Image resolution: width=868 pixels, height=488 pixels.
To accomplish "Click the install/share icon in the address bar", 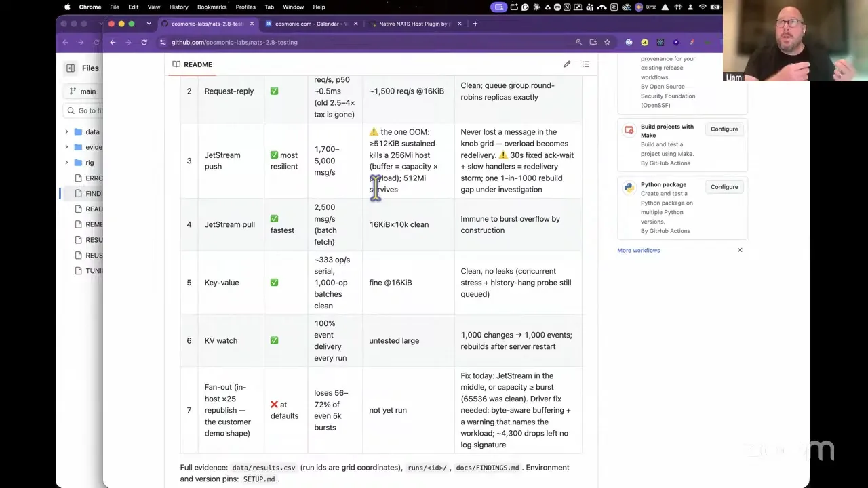I will 593,42.
